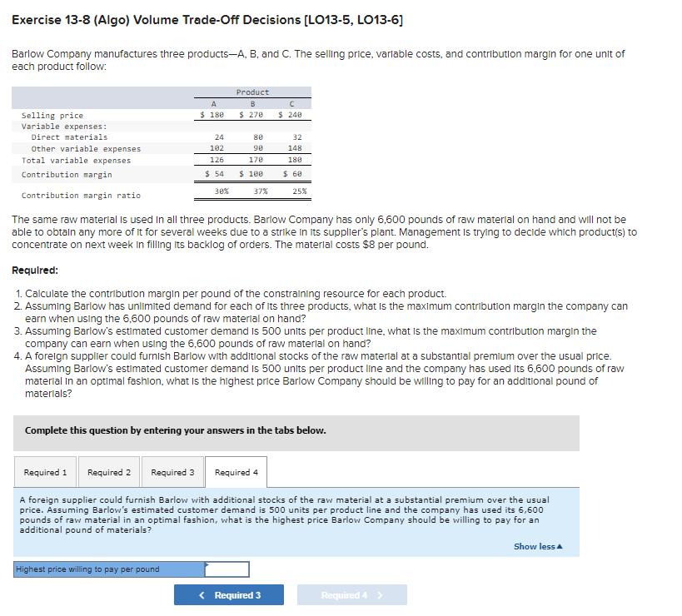Select the Required 4 tab

point(236,472)
